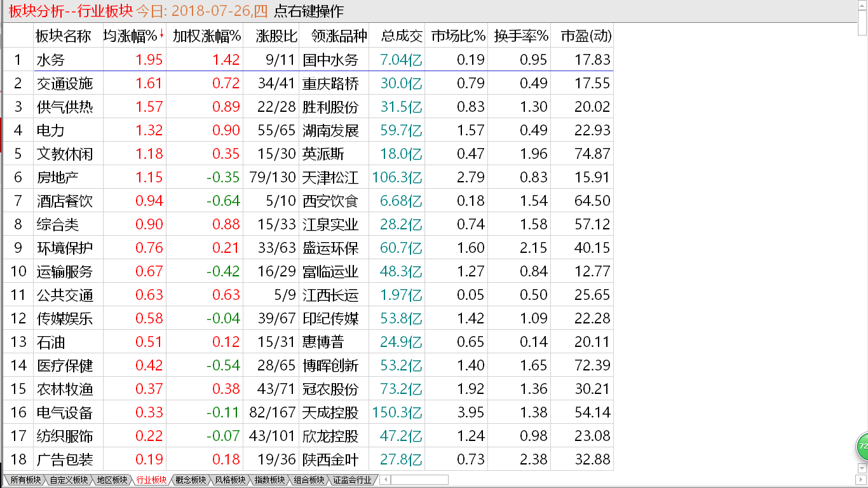Screen dimensions: 868x488
Task: Sort by 加权涨幅% column header
Action: [207, 36]
